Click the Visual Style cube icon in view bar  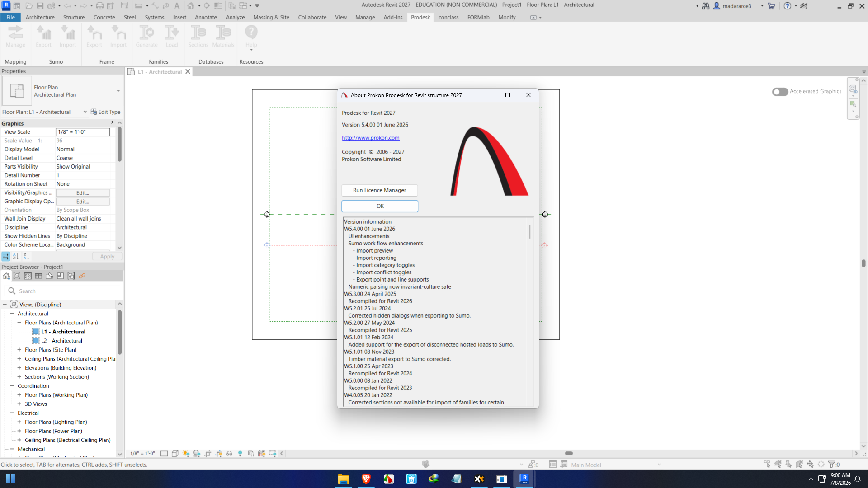(175, 454)
